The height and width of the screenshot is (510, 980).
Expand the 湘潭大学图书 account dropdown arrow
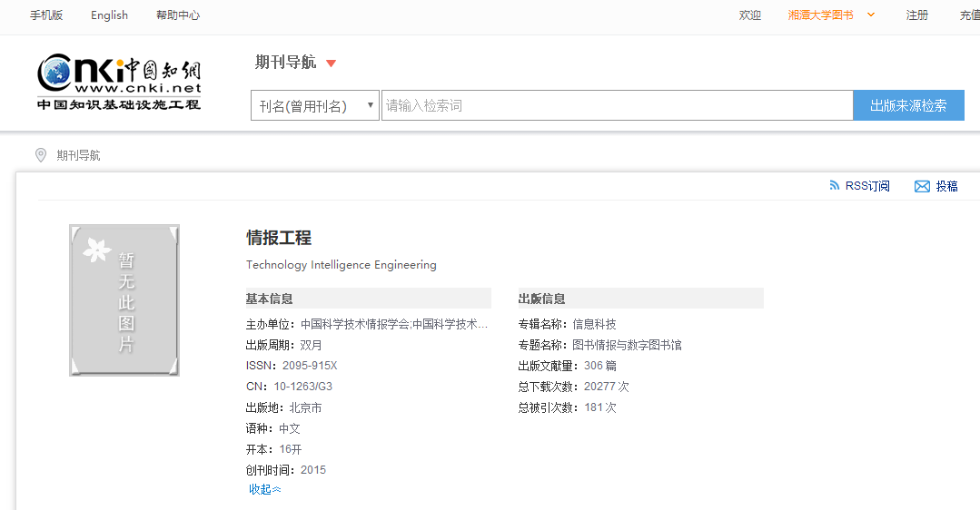pyautogui.click(x=871, y=15)
